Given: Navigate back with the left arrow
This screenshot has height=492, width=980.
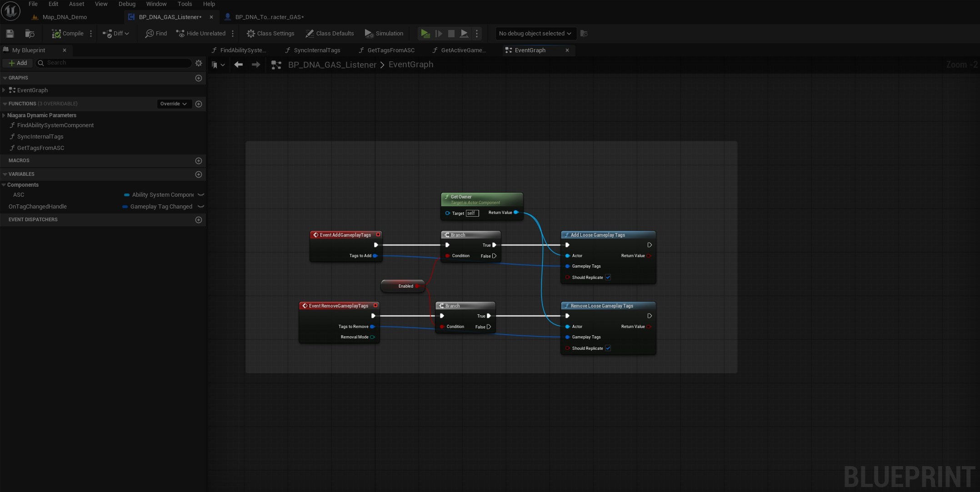Looking at the screenshot, I should pos(238,65).
